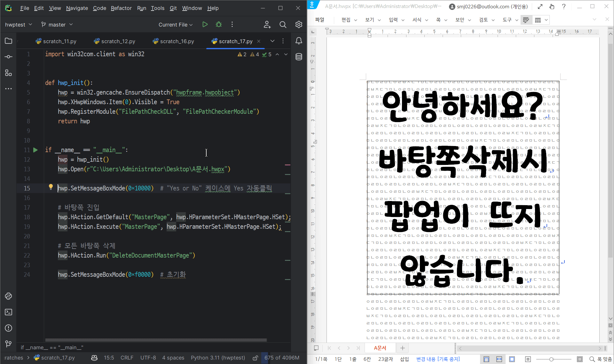Click the Search Everywhere magnifier icon
The height and width of the screenshot is (364, 614).
(283, 25)
